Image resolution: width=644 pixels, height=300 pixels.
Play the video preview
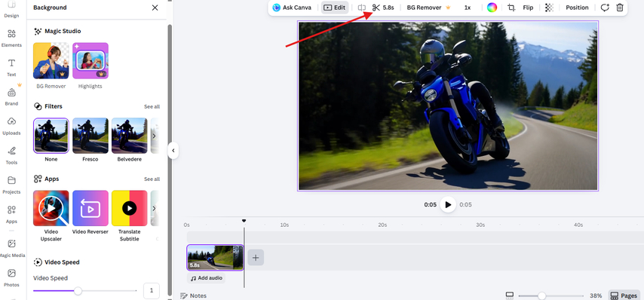[448, 204]
